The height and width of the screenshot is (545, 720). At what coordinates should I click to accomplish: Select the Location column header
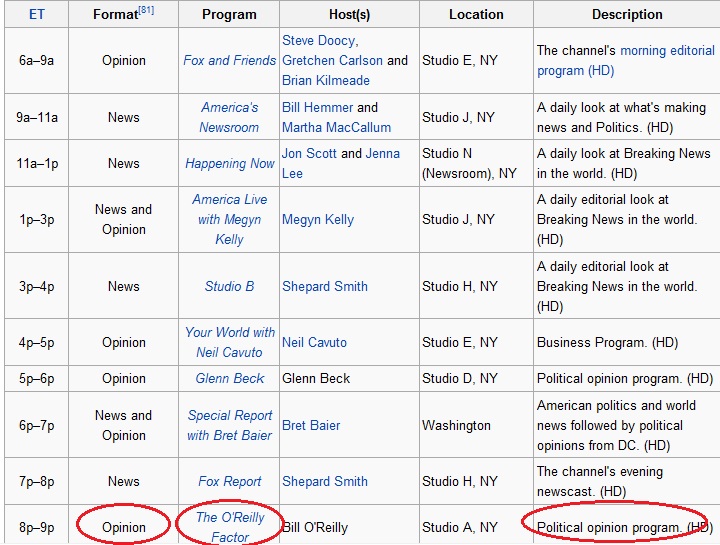[476, 14]
